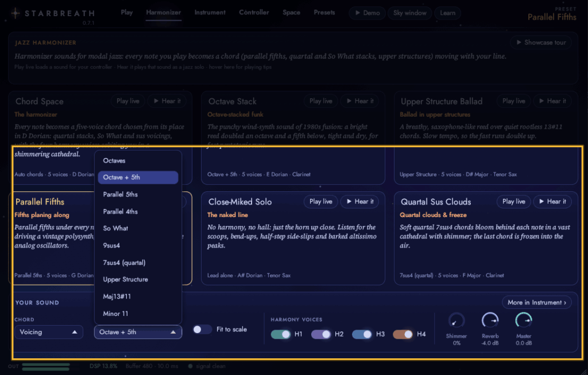
Task: Click the Shimmer knob
Action: (457, 321)
